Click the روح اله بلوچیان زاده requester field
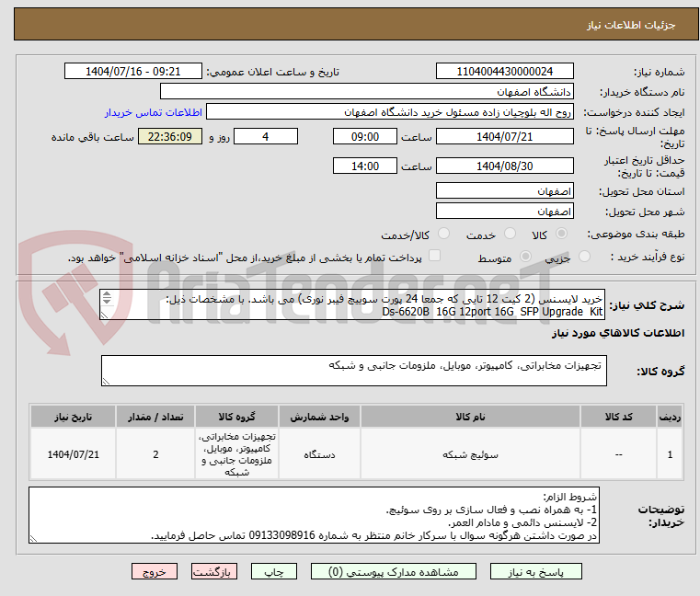700x596 pixels. (x=390, y=112)
